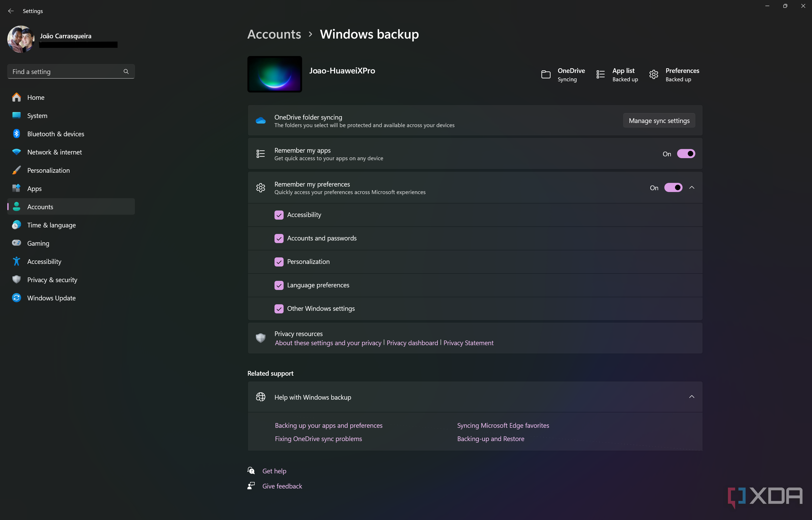Click the Get help headset icon

tap(251, 471)
